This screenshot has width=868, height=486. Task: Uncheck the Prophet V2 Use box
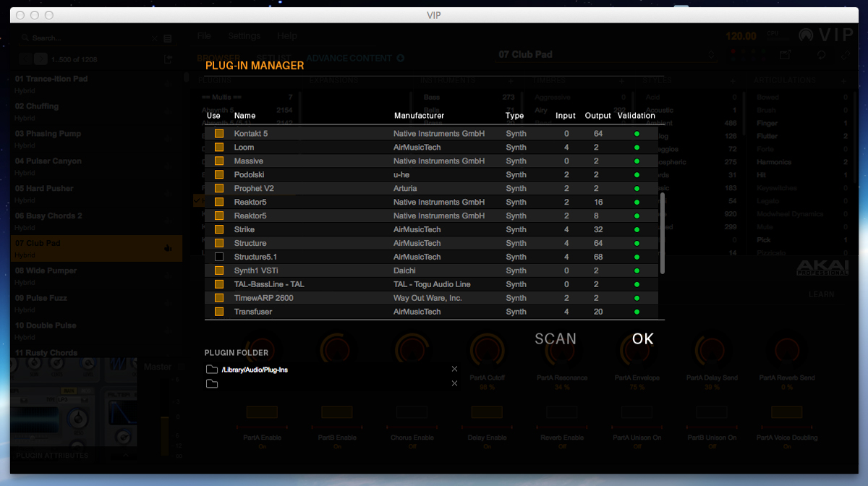pyautogui.click(x=219, y=189)
